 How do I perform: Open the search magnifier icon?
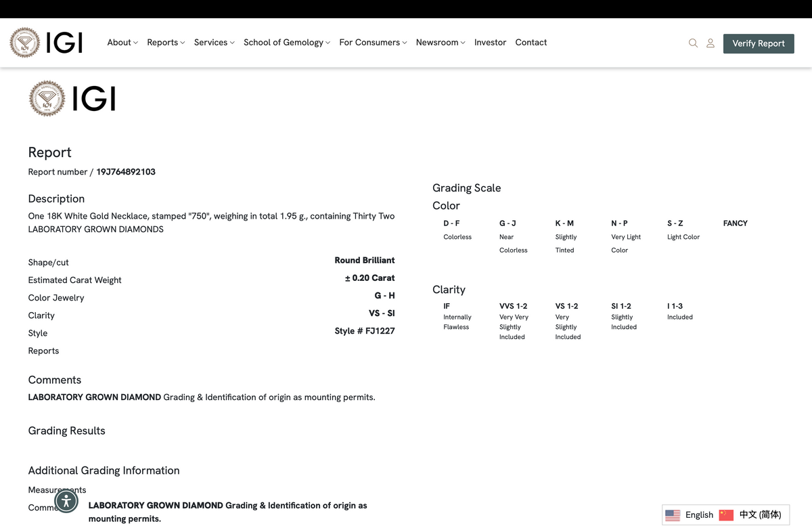coord(693,43)
